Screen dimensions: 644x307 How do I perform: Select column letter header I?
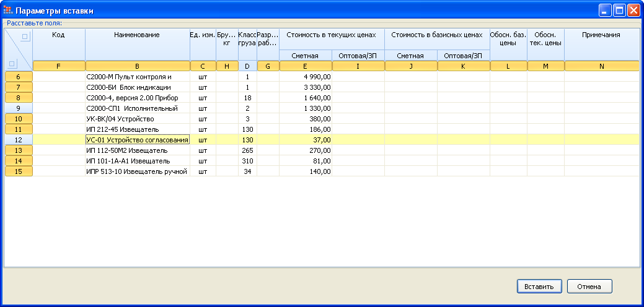tap(358, 66)
